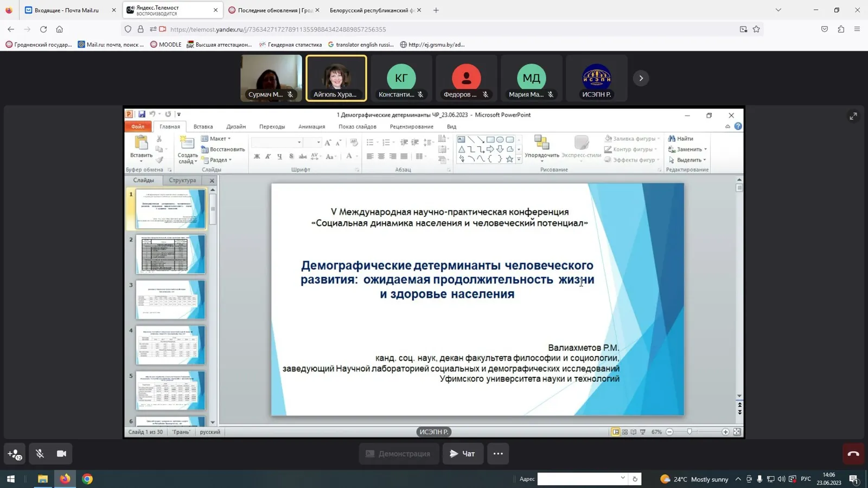The height and width of the screenshot is (488, 868).
Task: Open Firefox extensions icon
Action: (x=841, y=29)
